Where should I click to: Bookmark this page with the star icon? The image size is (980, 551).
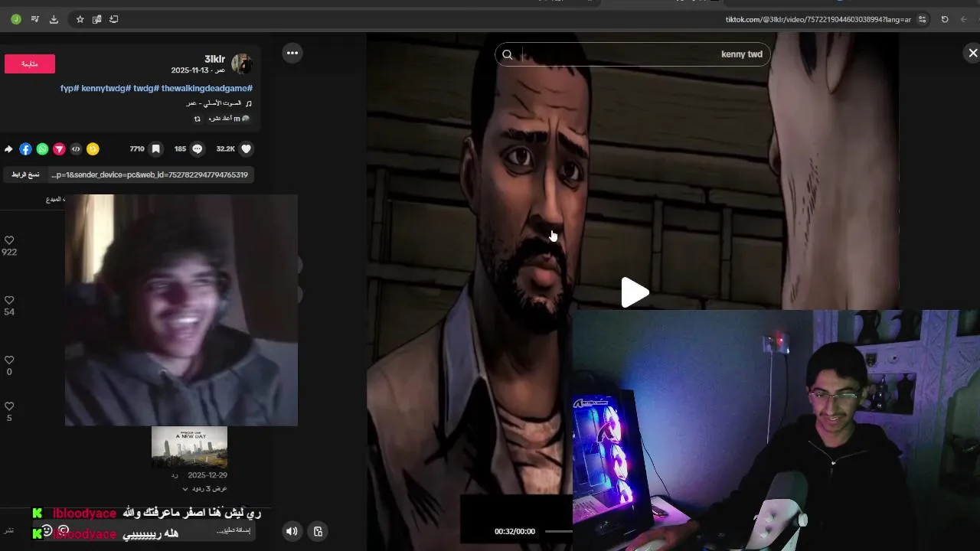pyautogui.click(x=80, y=19)
